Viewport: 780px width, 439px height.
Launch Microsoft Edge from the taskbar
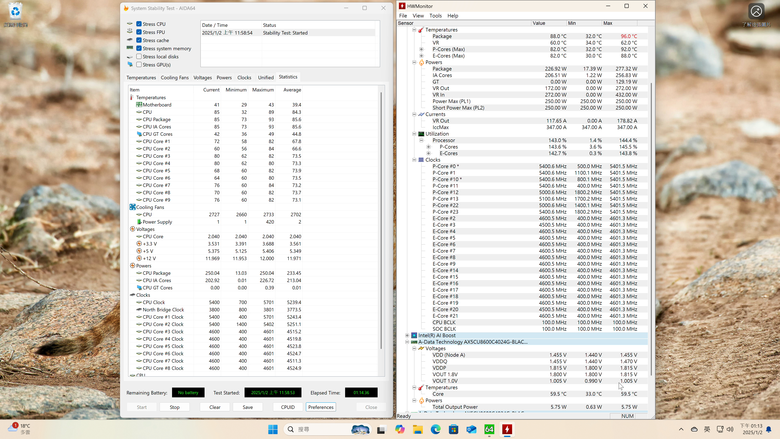click(436, 430)
